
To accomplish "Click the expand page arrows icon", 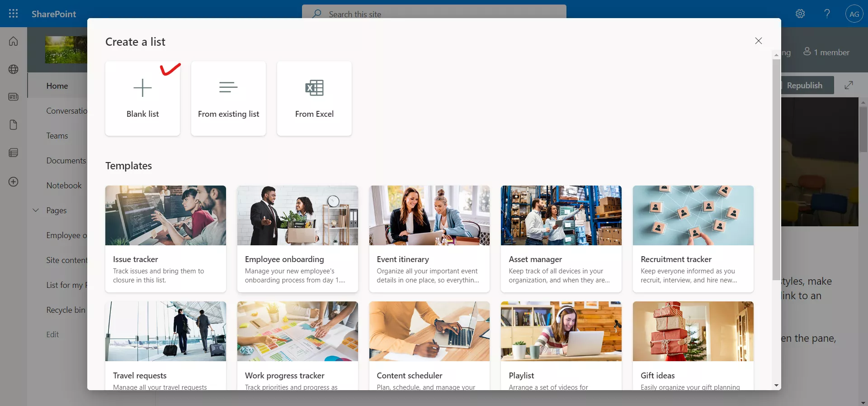I will point(849,85).
